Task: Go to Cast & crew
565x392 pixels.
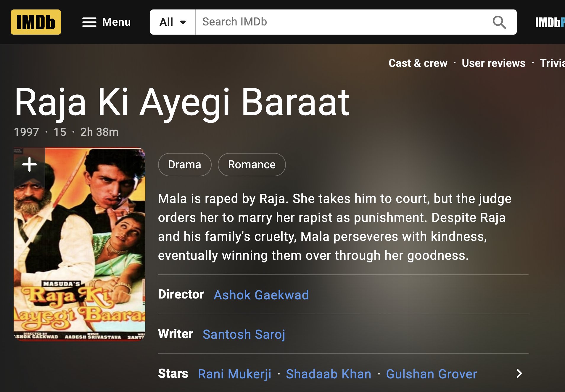Action: (418, 63)
